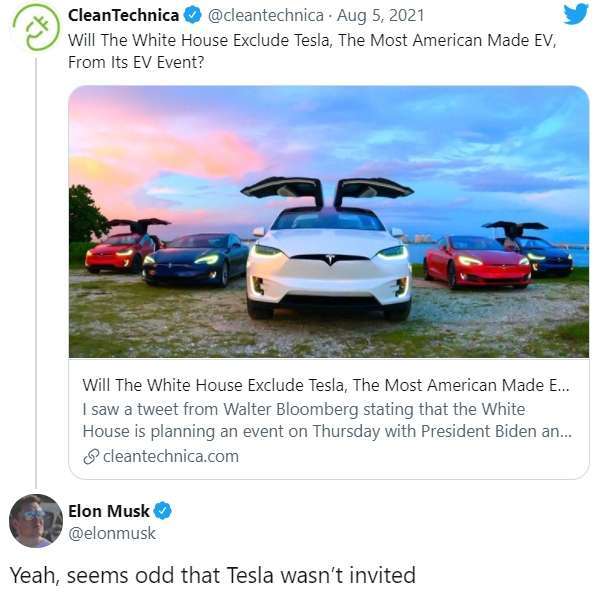The width and height of the screenshot is (605, 593).
Task: Open the article card headline below the photo
Action: pos(327,385)
